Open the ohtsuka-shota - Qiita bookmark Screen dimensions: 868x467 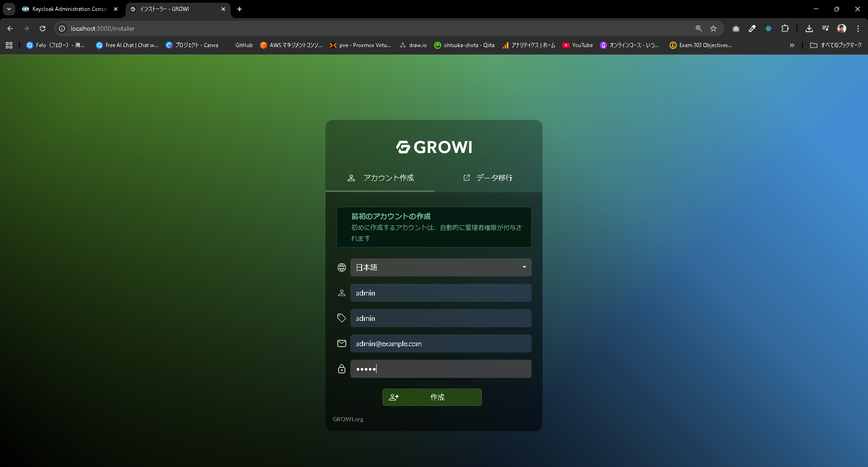(x=464, y=45)
